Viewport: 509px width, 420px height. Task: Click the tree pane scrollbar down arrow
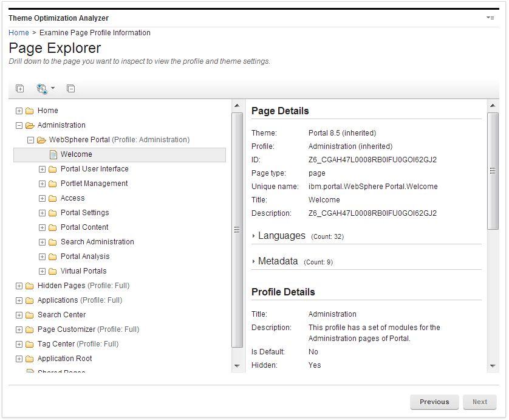pyautogui.click(x=237, y=366)
